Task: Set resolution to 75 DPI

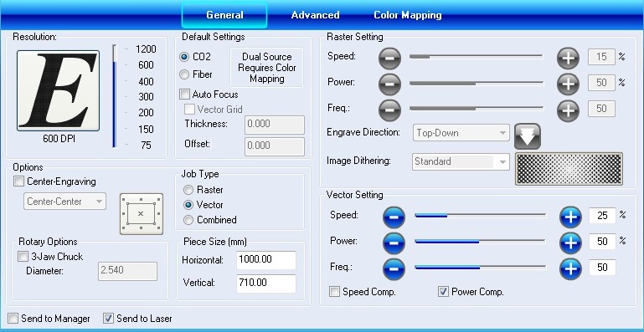Action: click(146, 146)
